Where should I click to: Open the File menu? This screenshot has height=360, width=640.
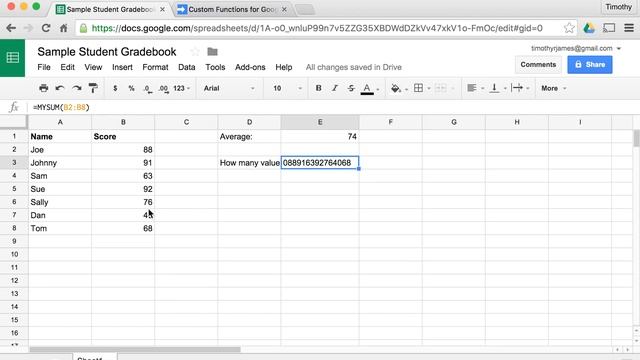(x=44, y=67)
